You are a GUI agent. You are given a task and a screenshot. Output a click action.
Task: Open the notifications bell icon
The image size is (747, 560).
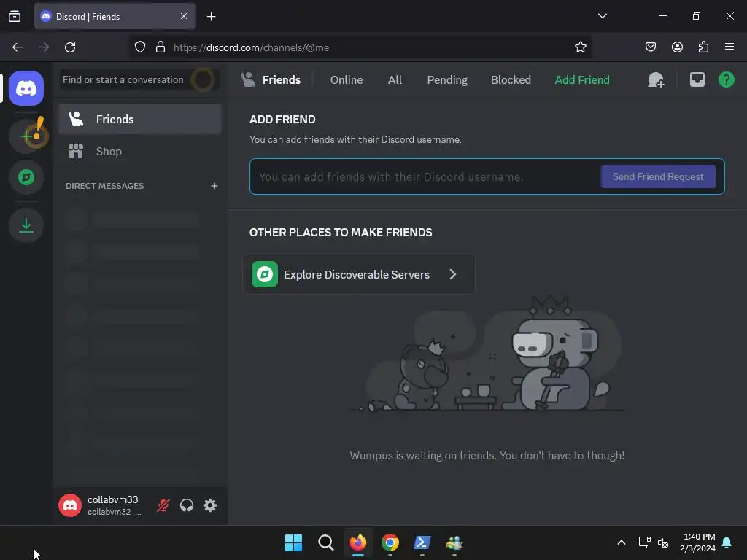coord(727,542)
